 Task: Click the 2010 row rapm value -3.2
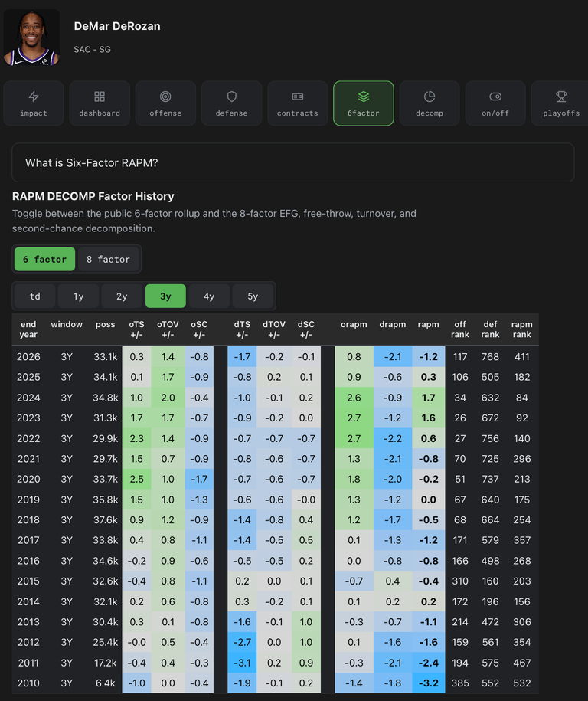pyautogui.click(x=429, y=683)
